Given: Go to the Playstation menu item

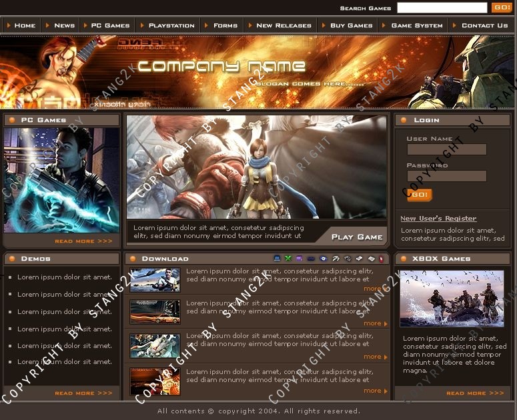Looking at the screenshot, I should 171,25.
